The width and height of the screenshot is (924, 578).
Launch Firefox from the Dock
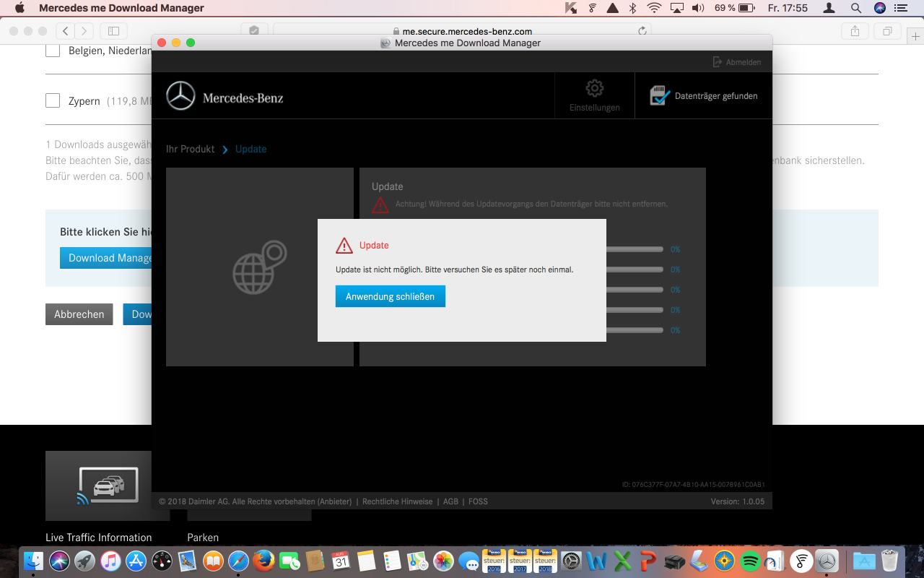coord(264,561)
